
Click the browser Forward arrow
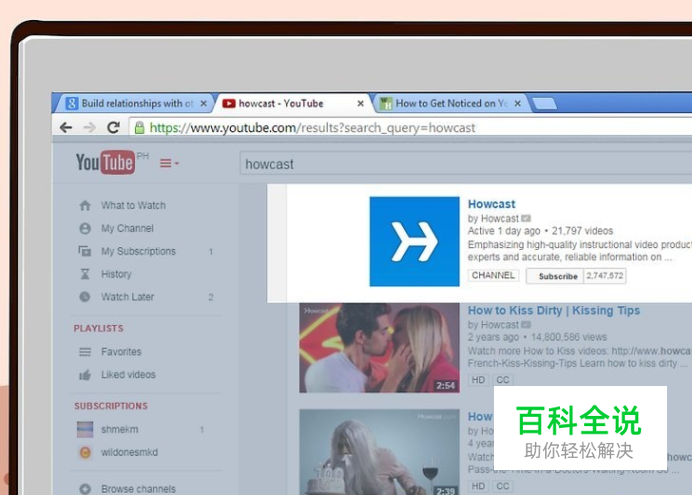[90, 128]
